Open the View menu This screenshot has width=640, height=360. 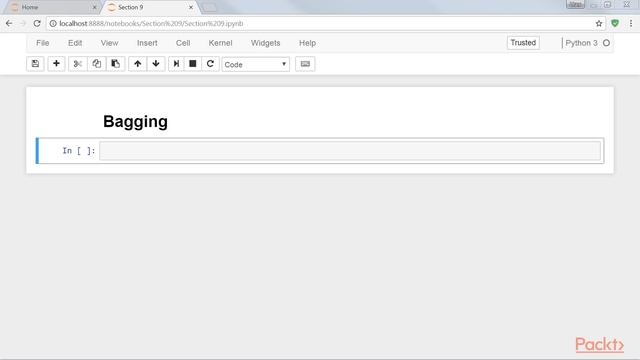click(109, 43)
